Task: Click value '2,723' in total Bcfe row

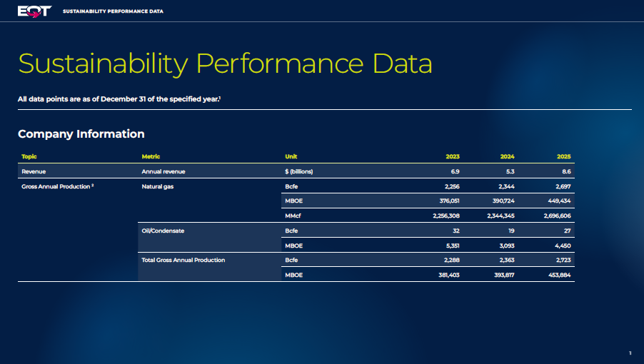Action: pos(563,260)
